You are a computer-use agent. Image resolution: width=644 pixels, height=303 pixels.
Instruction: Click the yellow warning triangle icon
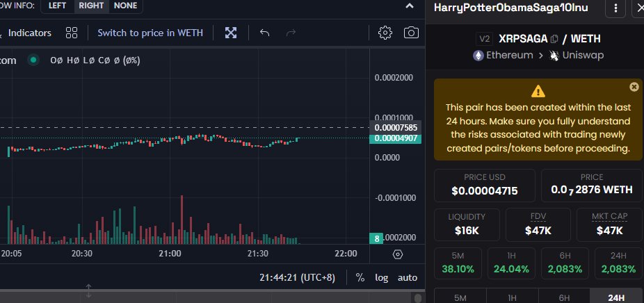[538, 91]
